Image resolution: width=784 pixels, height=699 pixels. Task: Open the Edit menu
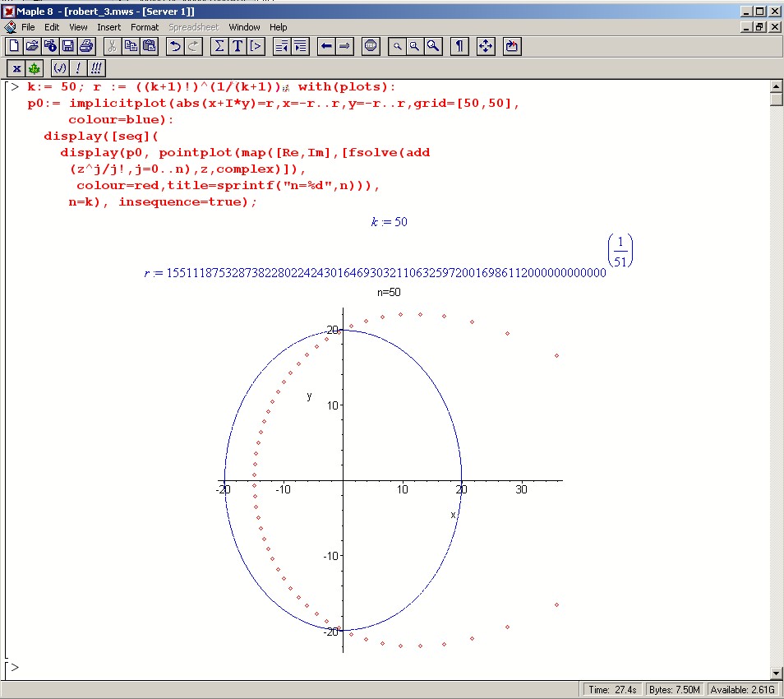(x=52, y=27)
